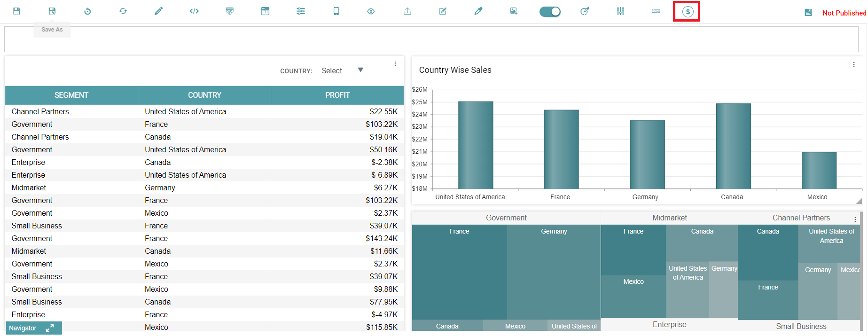Open the mobile view phone icon
The image size is (868, 336).
tap(336, 11)
